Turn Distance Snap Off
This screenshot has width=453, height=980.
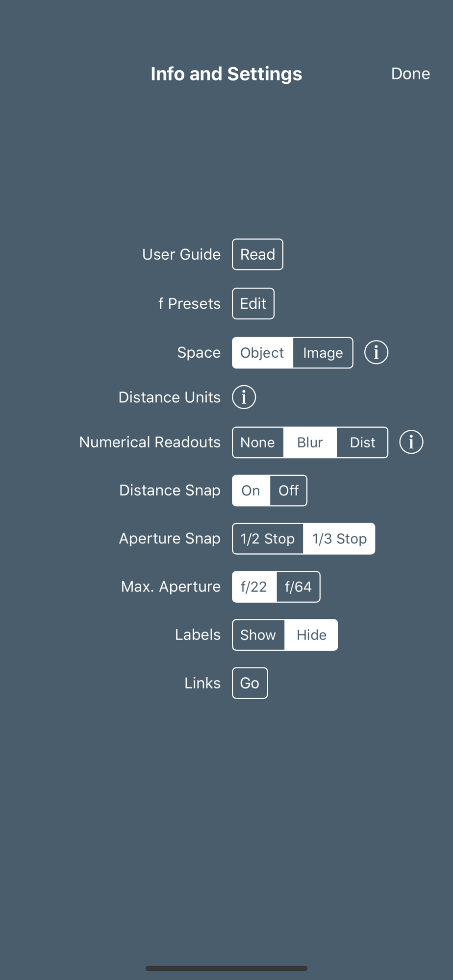pyautogui.click(x=288, y=490)
